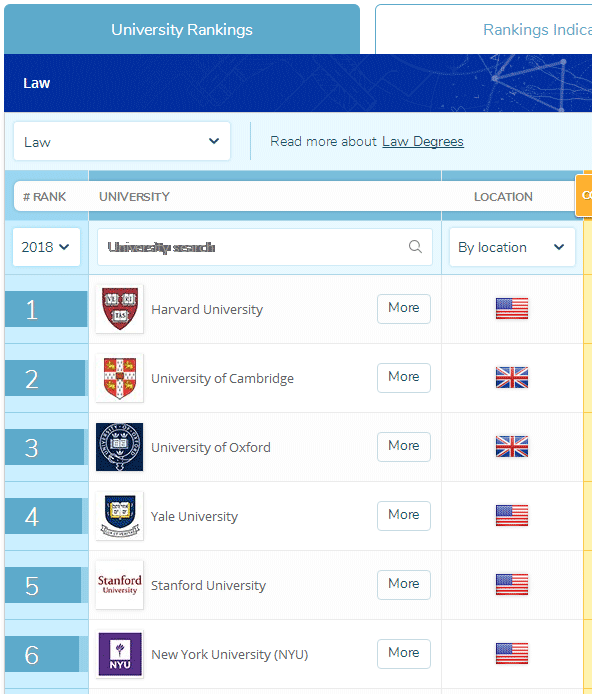
Task: Click rank number 3 cell
Action: (x=45, y=447)
